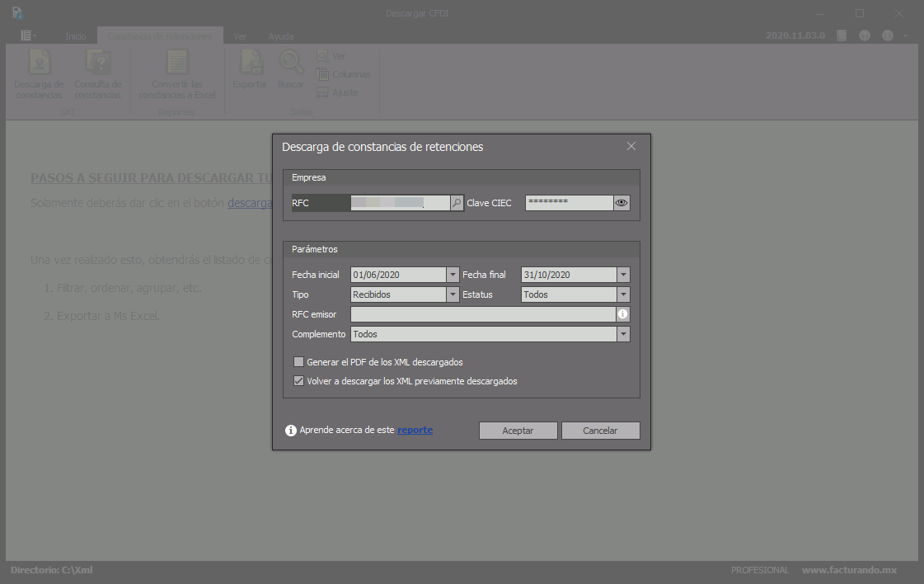Switch to the Inicio ribbon tab
This screenshot has height=584, width=924.
click(76, 36)
